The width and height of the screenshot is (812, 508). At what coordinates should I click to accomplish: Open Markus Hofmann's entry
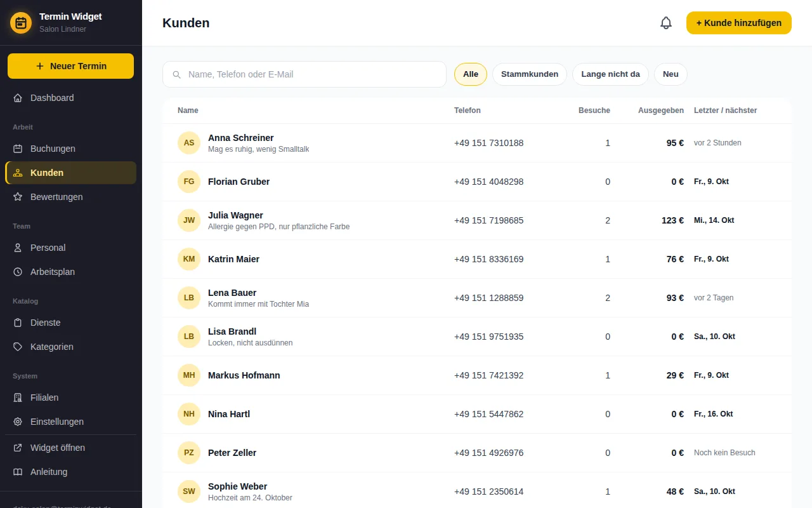[477, 375]
